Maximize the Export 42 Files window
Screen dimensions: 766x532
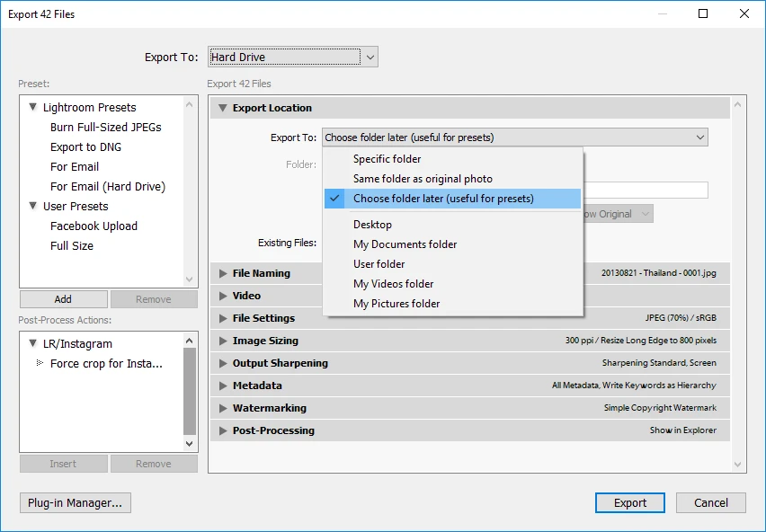703,13
